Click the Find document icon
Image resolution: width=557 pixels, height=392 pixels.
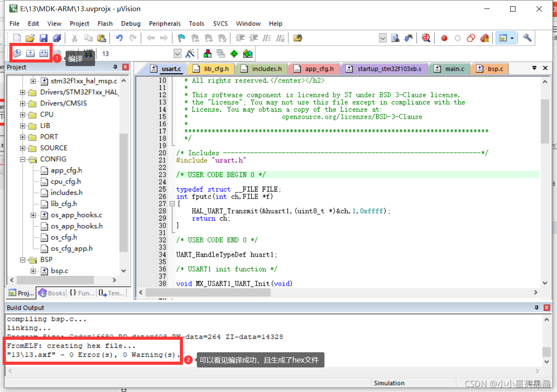click(x=395, y=38)
